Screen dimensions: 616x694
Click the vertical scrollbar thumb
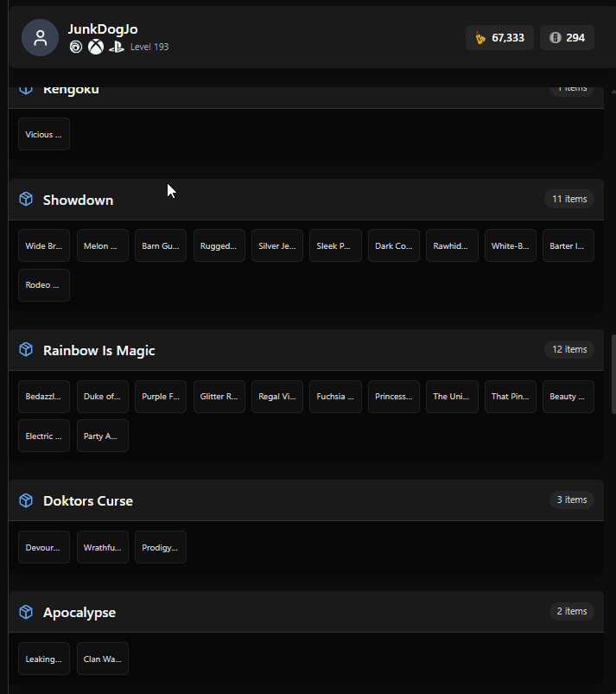(x=613, y=374)
